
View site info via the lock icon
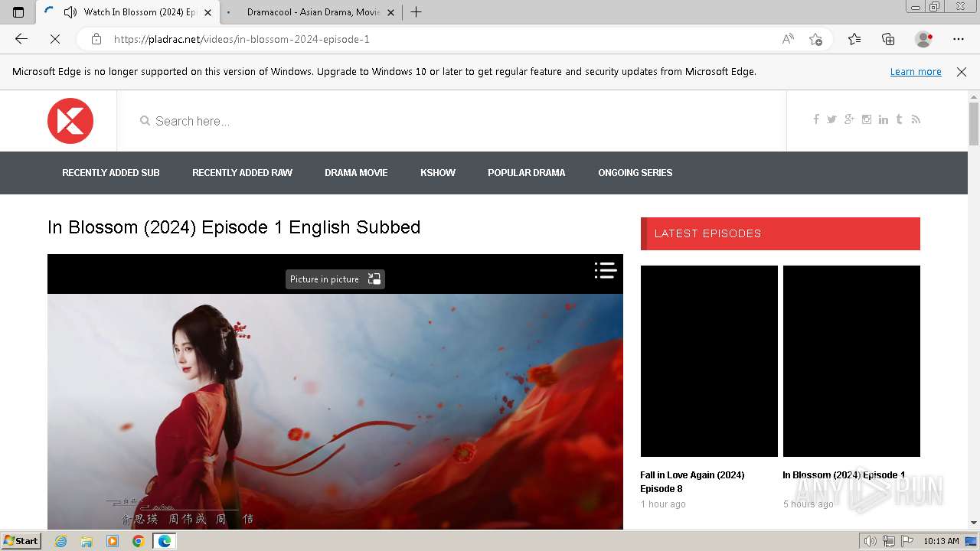pos(96,39)
